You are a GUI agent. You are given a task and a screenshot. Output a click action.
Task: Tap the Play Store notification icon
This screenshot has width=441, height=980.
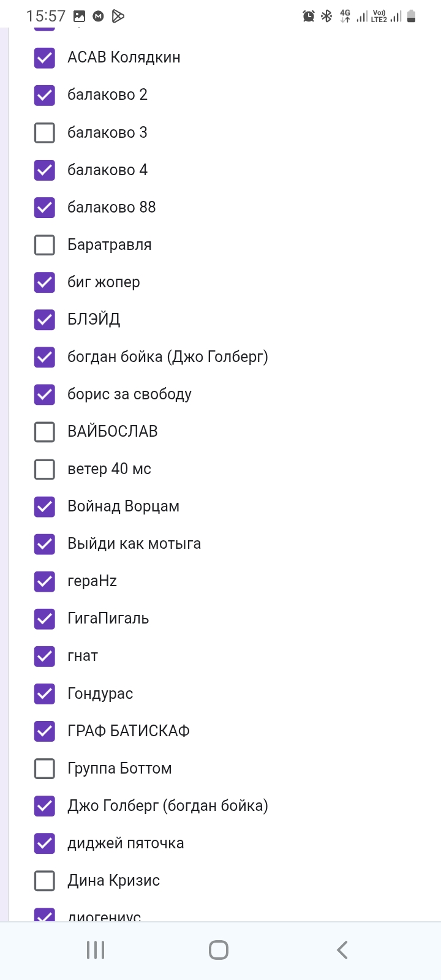118,16
